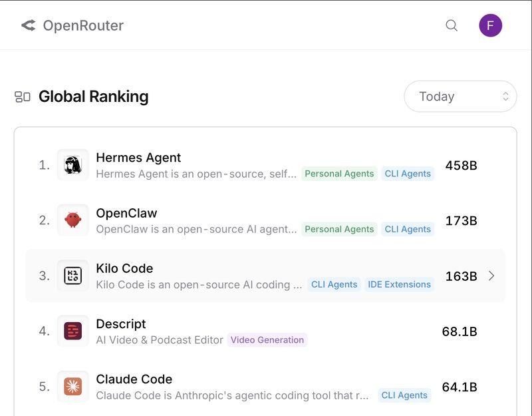Viewport: 532px width, 416px height.
Task: Click Personal Agents tag on Hermes Agent
Action: coord(339,174)
